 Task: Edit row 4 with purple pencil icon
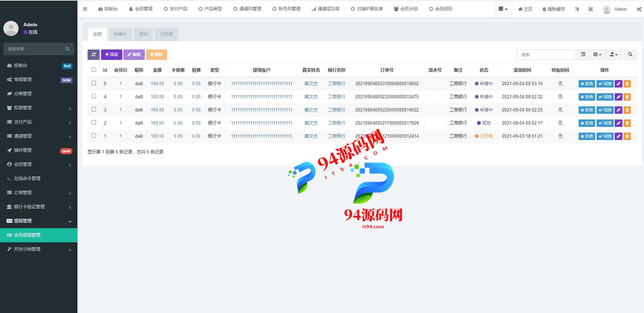click(x=618, y=97)
